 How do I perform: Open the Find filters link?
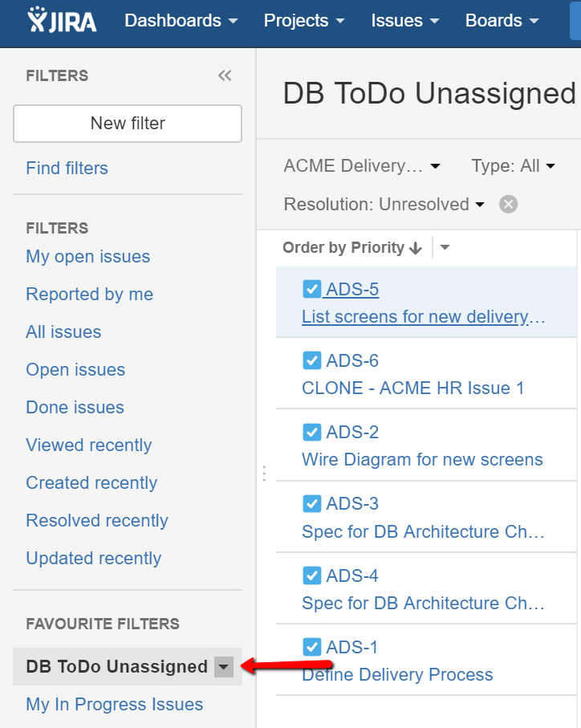pos(67,168)
